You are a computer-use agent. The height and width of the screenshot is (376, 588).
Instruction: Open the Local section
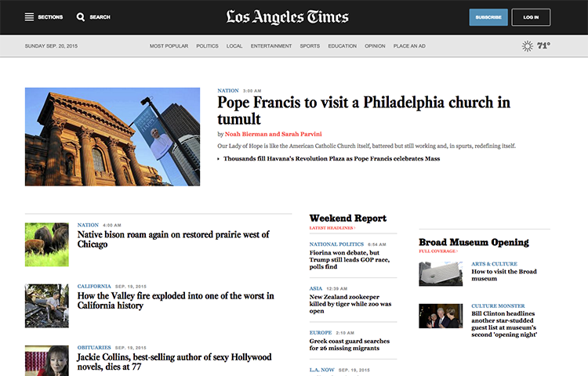tap(234, 46)
